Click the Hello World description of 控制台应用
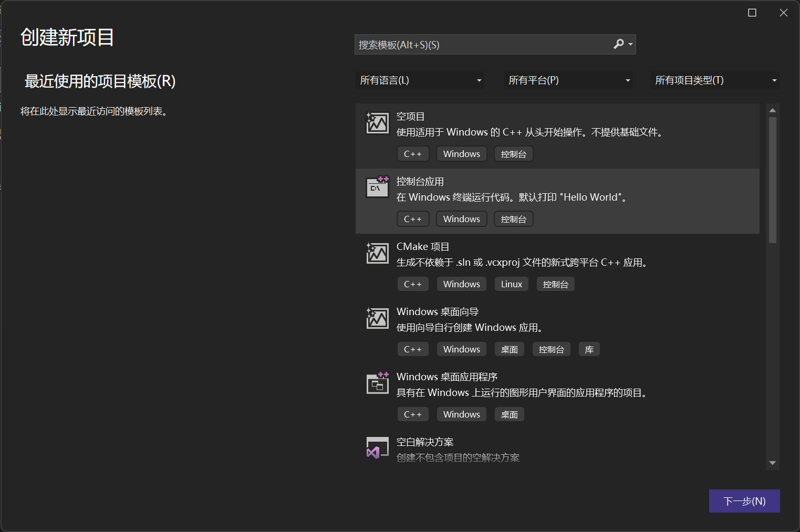Image resolution: width=800 pixels, height=532 pixels. click(513, 197)
